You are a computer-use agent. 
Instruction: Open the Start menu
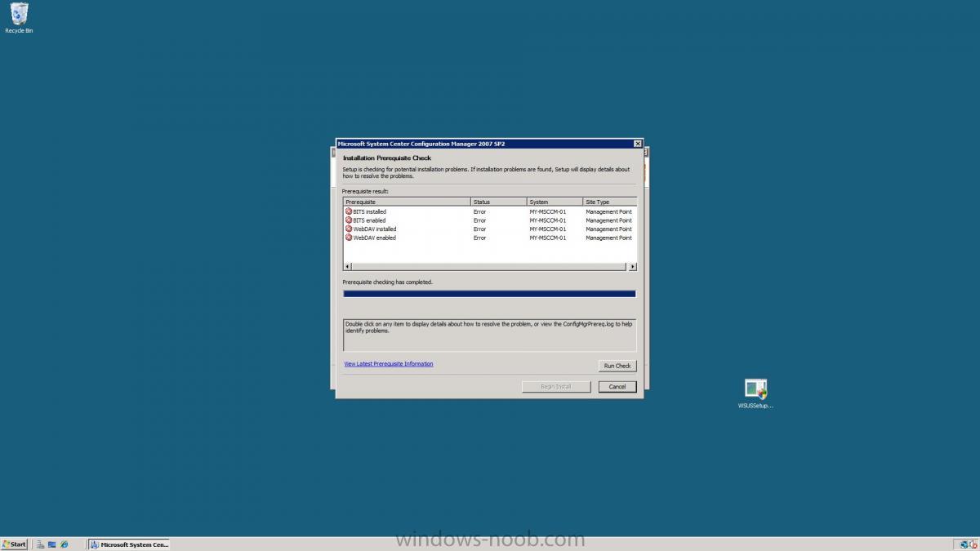14,544
